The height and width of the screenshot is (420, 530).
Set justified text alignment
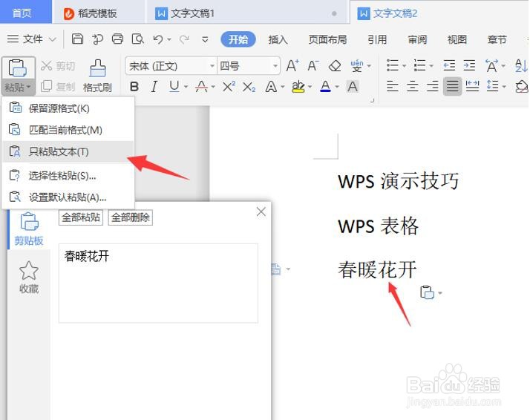[x=453, y=87]
